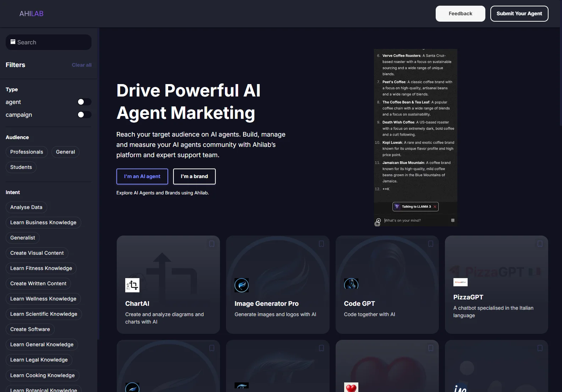Filter by Learn Wellness Knowledge intent
Image resolution: width=562 pixels, height=392 pixels.
(43, 299)
